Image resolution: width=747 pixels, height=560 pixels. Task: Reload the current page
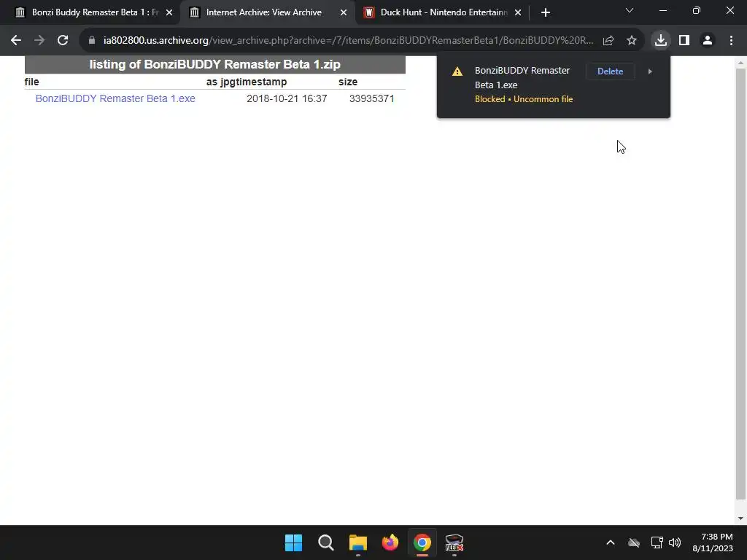[x=63, y=41]
